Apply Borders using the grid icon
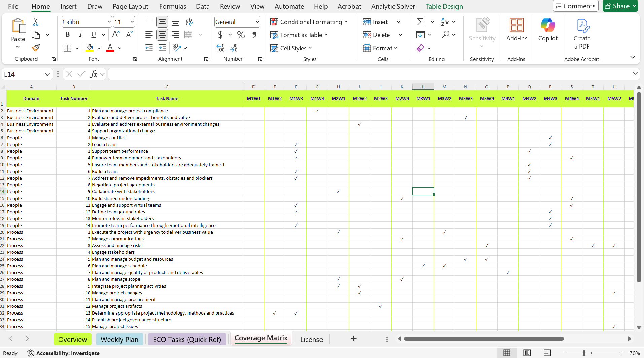The width and height of the screenshot is (644, 358). [x=67, y=48]
